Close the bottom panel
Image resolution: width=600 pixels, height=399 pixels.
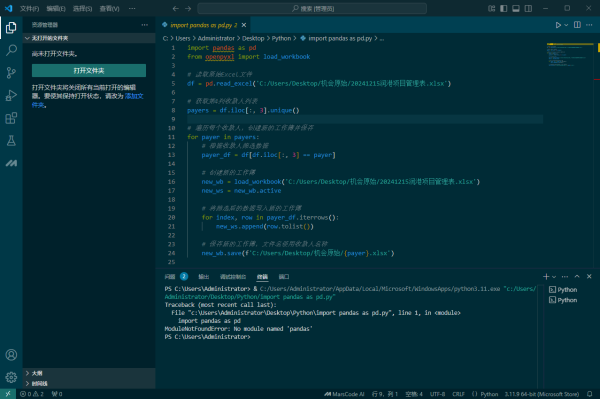(589, 277)
